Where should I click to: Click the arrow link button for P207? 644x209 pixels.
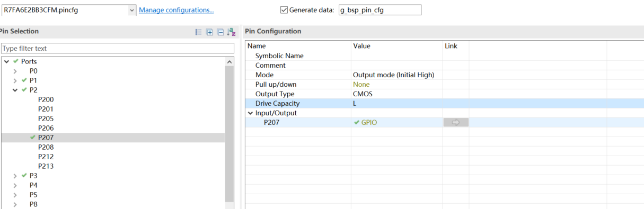click(x=456, y=122)
